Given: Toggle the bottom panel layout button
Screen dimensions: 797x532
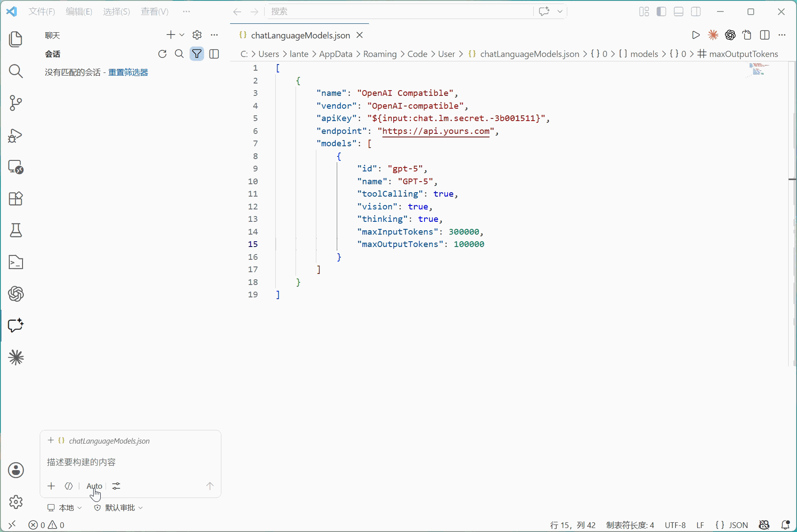Looking at the screenshot, I should point(679,11).
